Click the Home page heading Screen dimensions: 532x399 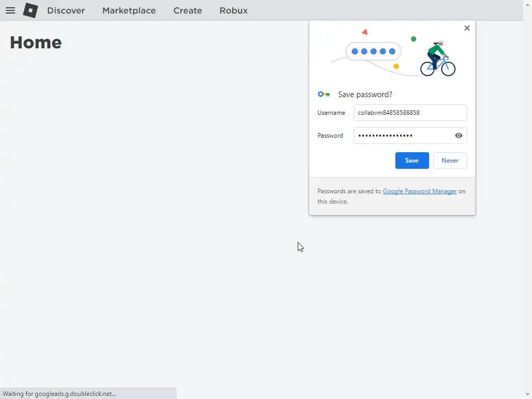click(x=36, y=43)
